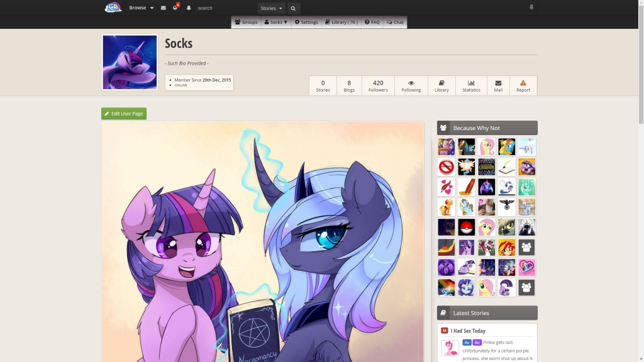The image size is (644, 362).
Task: Open the red no-sign group icon
Action: pyautogui.click(x=446, y=167)
